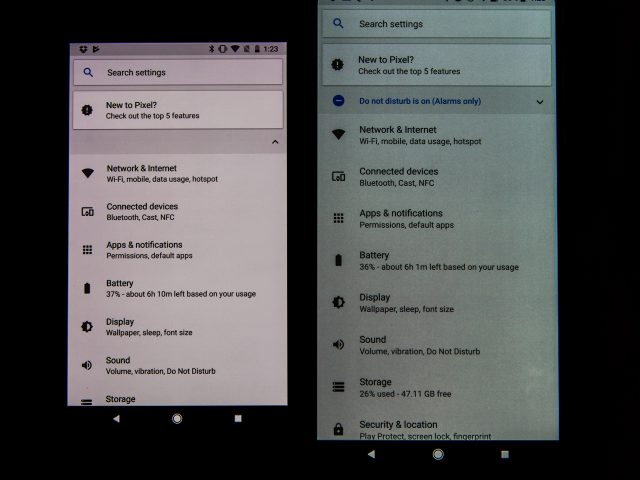Tap the Battery icon on left phone
640x480 pixels.
coord(87,288)
